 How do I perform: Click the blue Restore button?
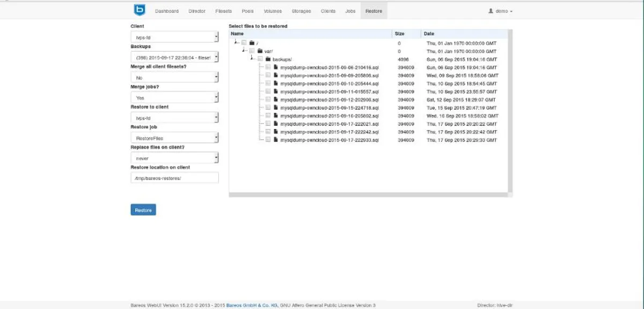click(143, 210)
